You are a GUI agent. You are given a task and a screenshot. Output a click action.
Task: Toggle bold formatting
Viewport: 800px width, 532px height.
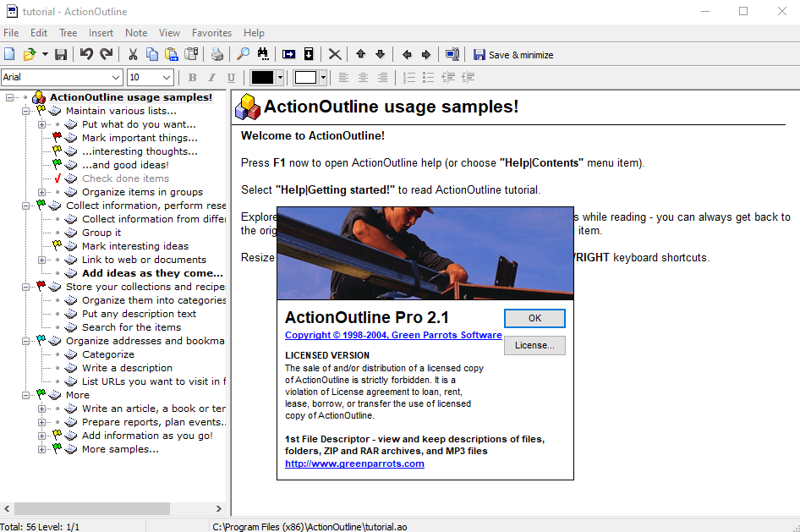tap(192, 78)
